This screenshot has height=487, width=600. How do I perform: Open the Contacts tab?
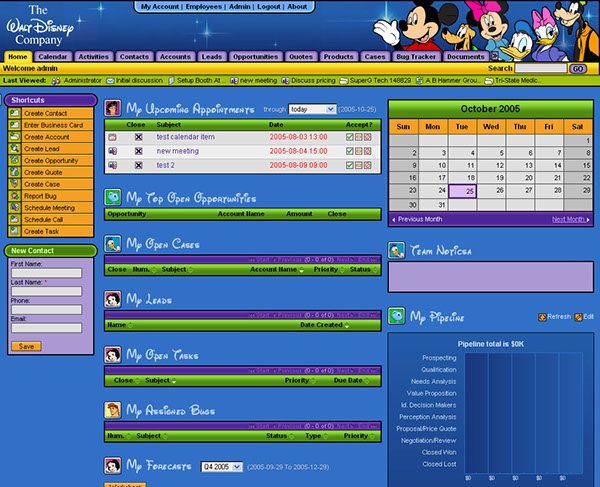(134, 57)
